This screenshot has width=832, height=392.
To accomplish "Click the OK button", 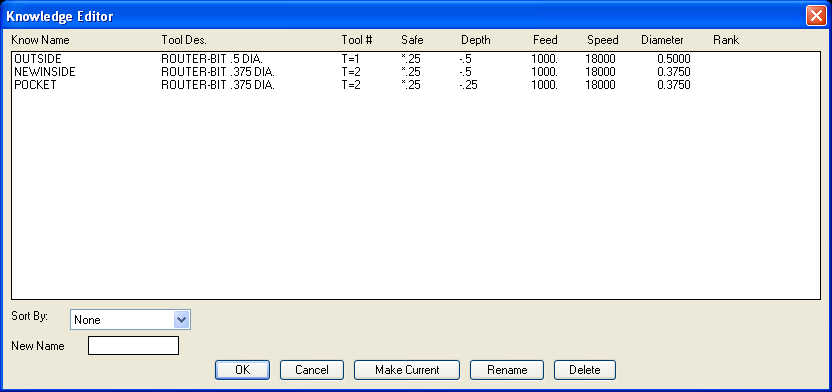I will 242,370.
